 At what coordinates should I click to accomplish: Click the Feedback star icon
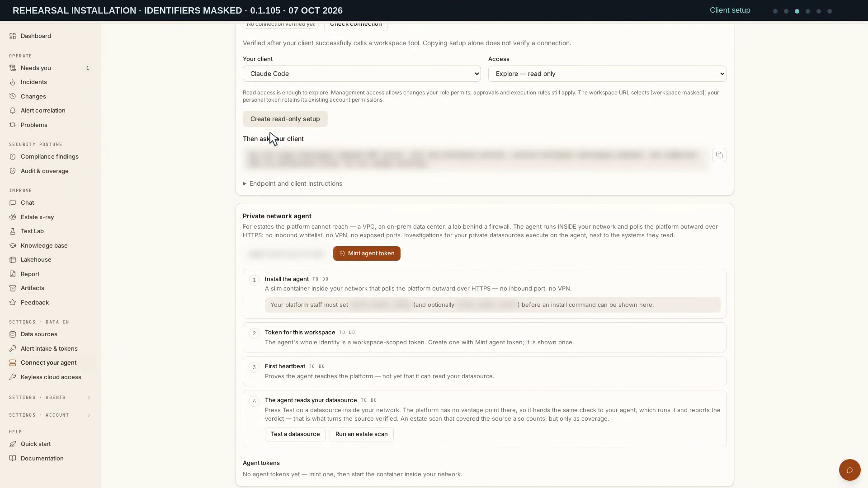(x=13, y=303)
